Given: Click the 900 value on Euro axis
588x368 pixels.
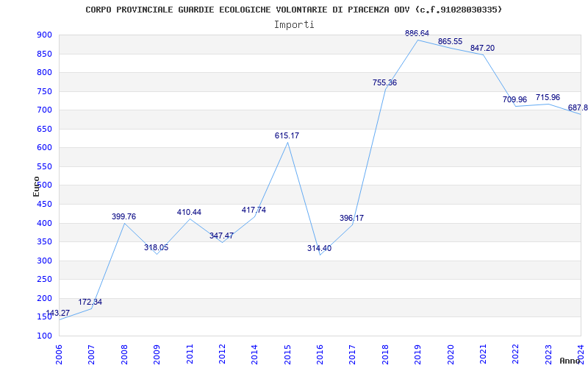Looking at the screenshot, I should 44,35.
